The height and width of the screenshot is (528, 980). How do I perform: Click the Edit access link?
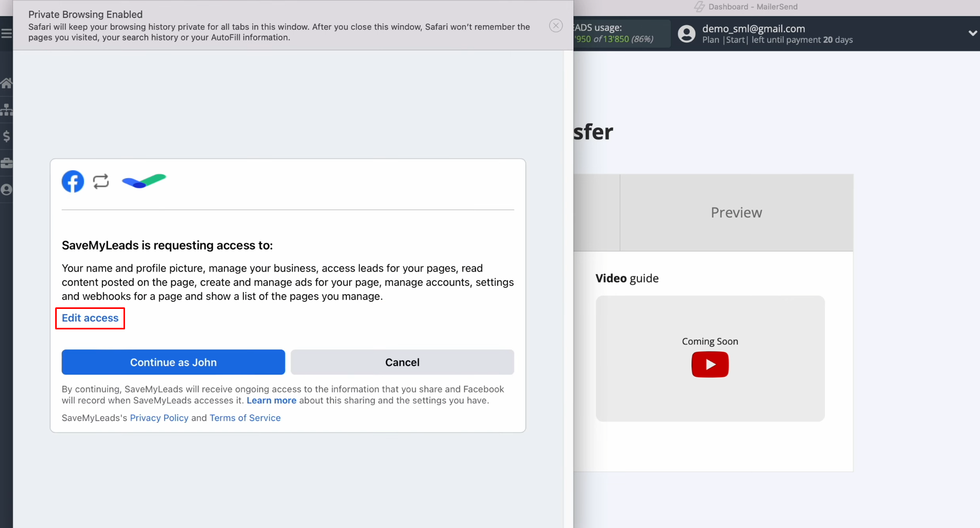pyautogui.click(x=90, y=318)
